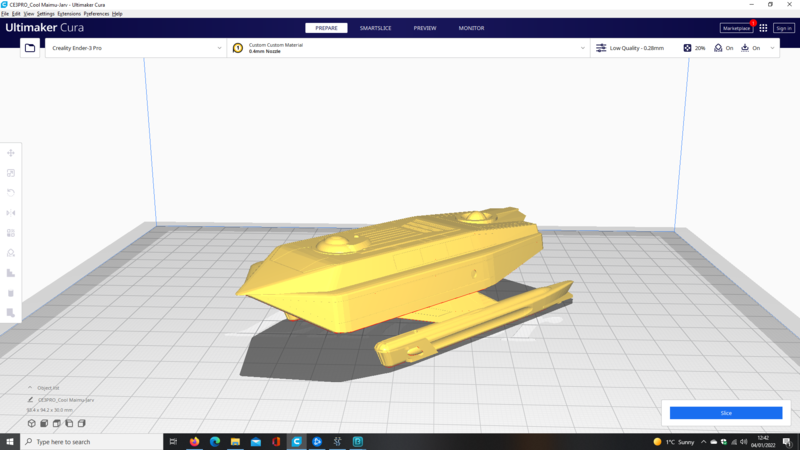Click the infill 20% icon
800x450 pixels.
[687, 48]
